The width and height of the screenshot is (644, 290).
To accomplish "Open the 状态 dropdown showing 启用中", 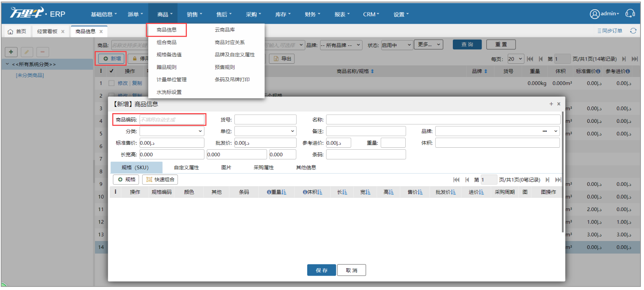I will (x=396, y=45).
